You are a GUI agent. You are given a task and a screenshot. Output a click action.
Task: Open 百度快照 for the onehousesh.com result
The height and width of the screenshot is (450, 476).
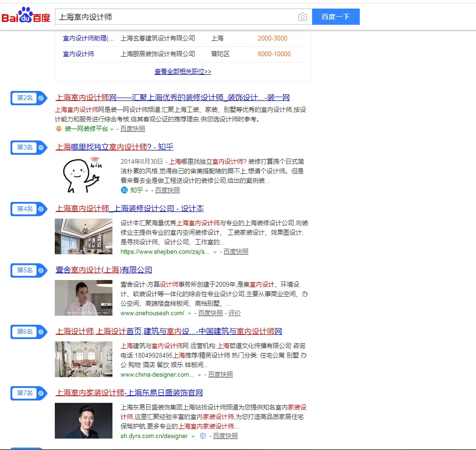pos(211,313)
